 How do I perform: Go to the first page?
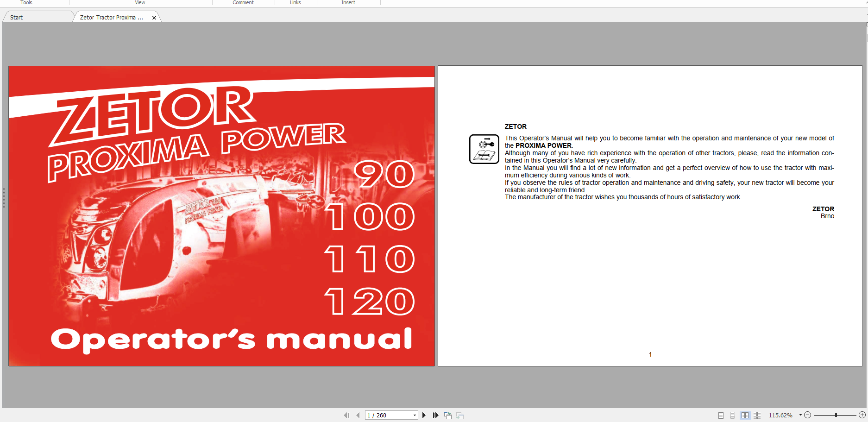click(346, 416)
